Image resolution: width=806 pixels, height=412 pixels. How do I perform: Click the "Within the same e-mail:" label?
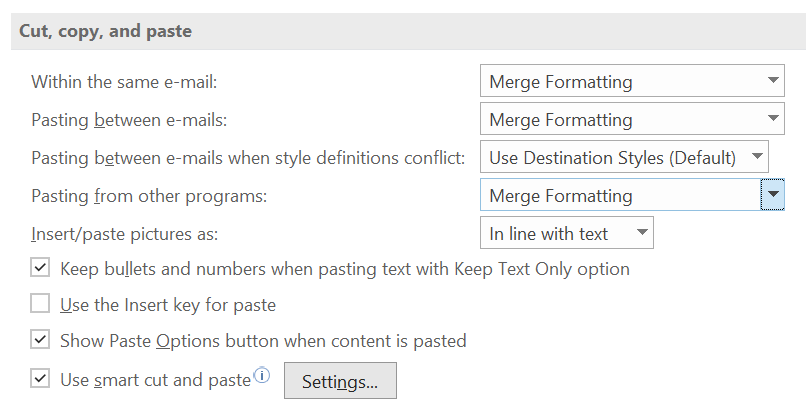click(x=124, y=82)
